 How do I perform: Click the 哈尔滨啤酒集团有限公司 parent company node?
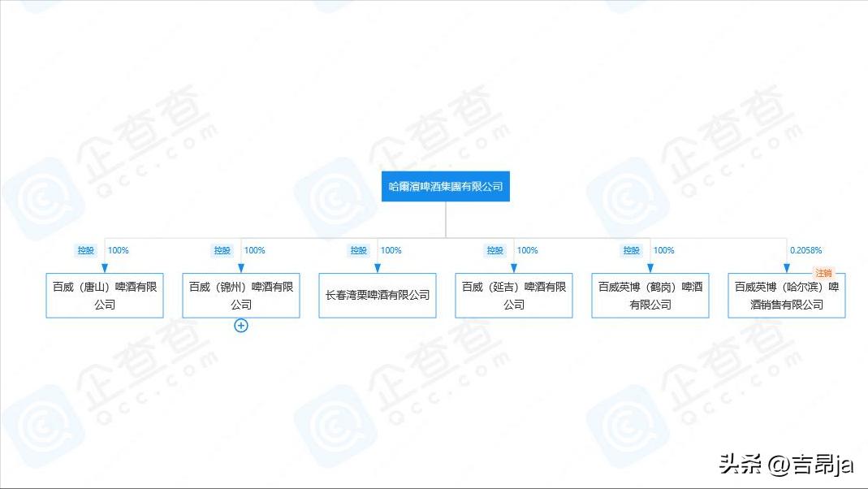pos(446,186)
